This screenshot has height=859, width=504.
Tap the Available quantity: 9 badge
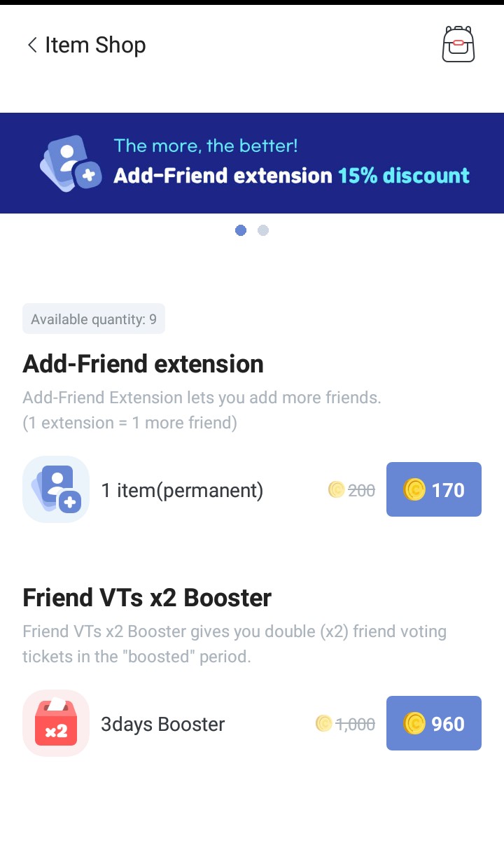coord(94,319)
